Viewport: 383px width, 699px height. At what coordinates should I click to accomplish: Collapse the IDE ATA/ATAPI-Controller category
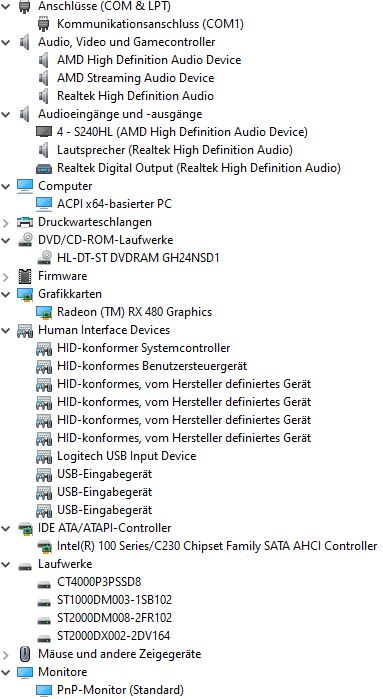point(6,528)
